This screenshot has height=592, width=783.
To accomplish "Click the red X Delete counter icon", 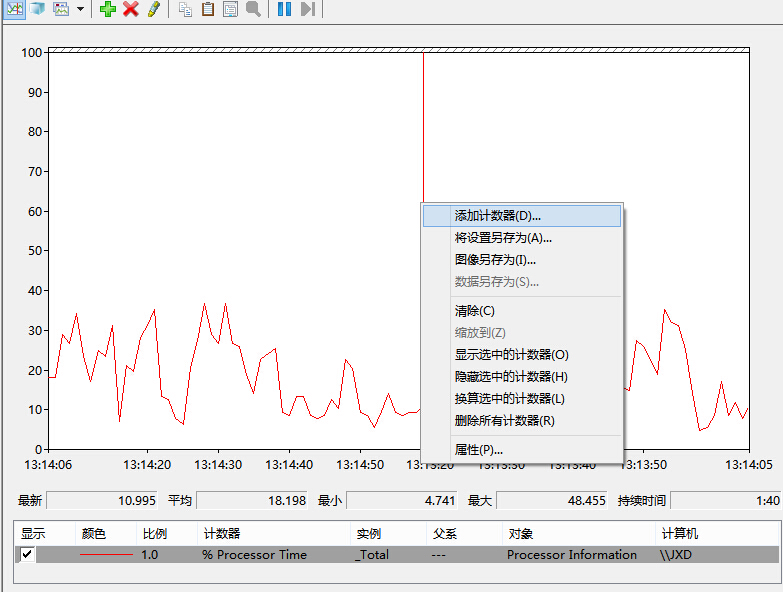I will pyautogui.click(x=131, y=8).
